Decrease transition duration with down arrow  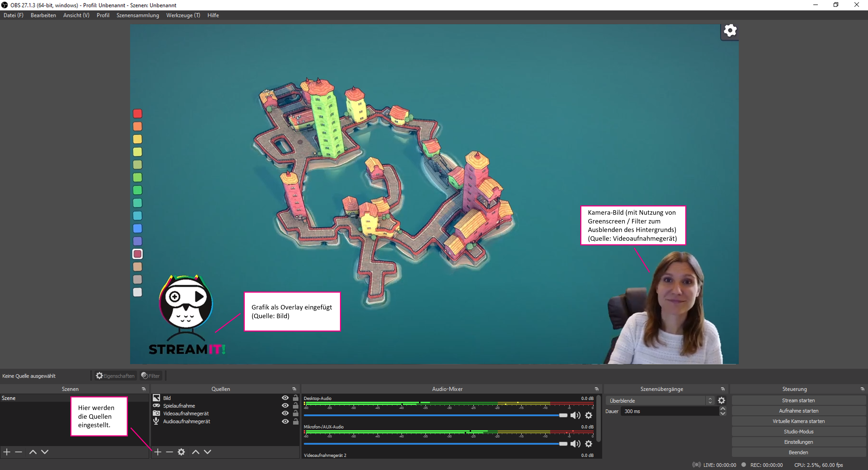(723, 413)
